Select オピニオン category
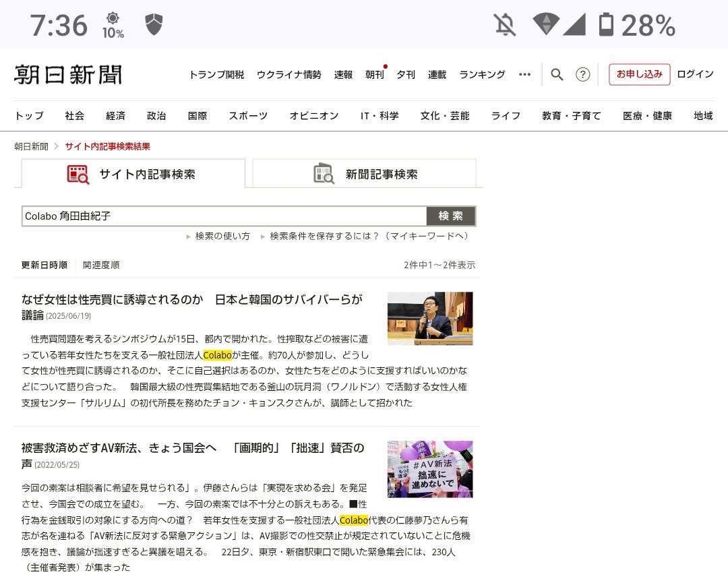The height and width of the screenshot is (587, 728). [314, 115]
